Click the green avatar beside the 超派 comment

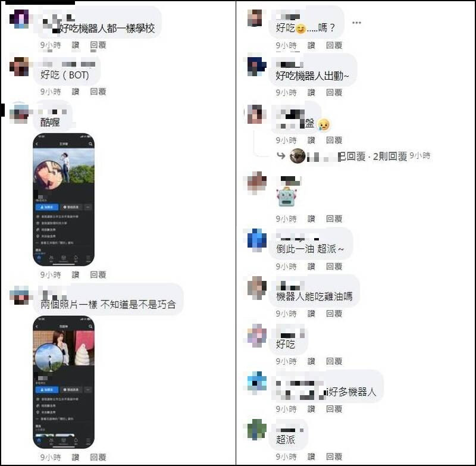pyautogui.click(x=257, y=429)
